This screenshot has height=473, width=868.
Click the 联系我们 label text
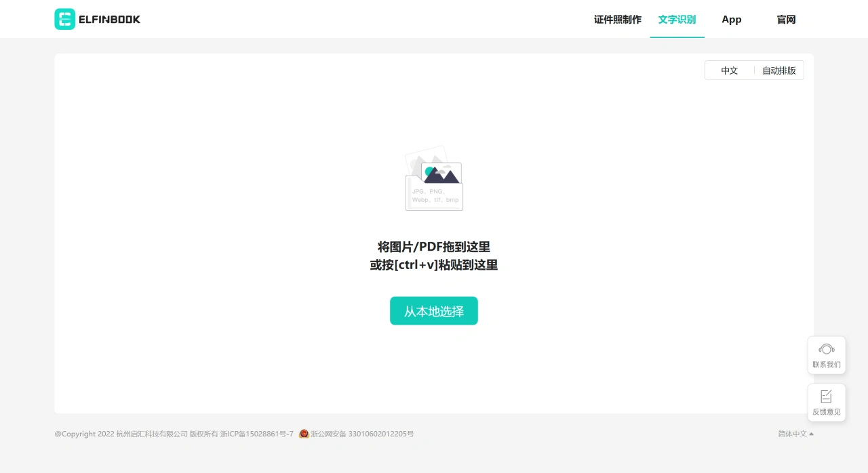pyautogui.click(x=826, y=365)
